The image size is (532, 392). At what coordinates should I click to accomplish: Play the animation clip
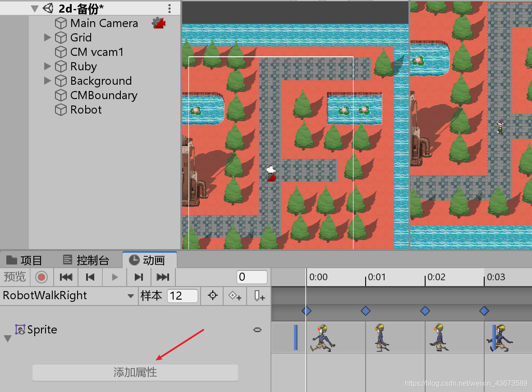[x=115, y=277]
